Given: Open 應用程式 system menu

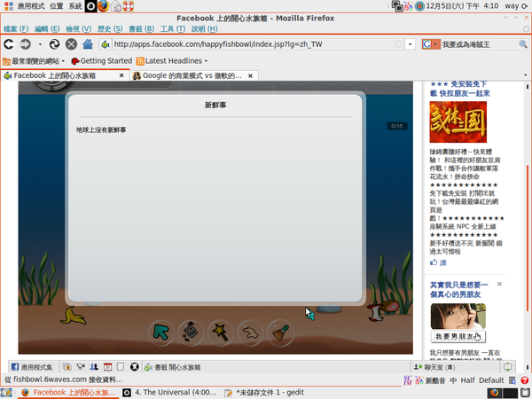Looking at the screenshot, I should pos(31,6).
